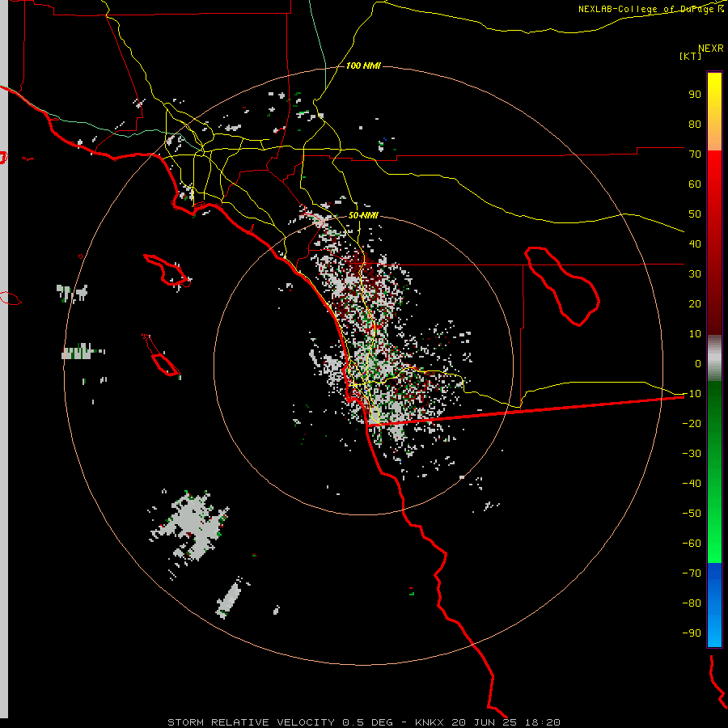Screen dimensions: 728x728
Task: Select the -60 scale value
Action: [x=692, y=544]
